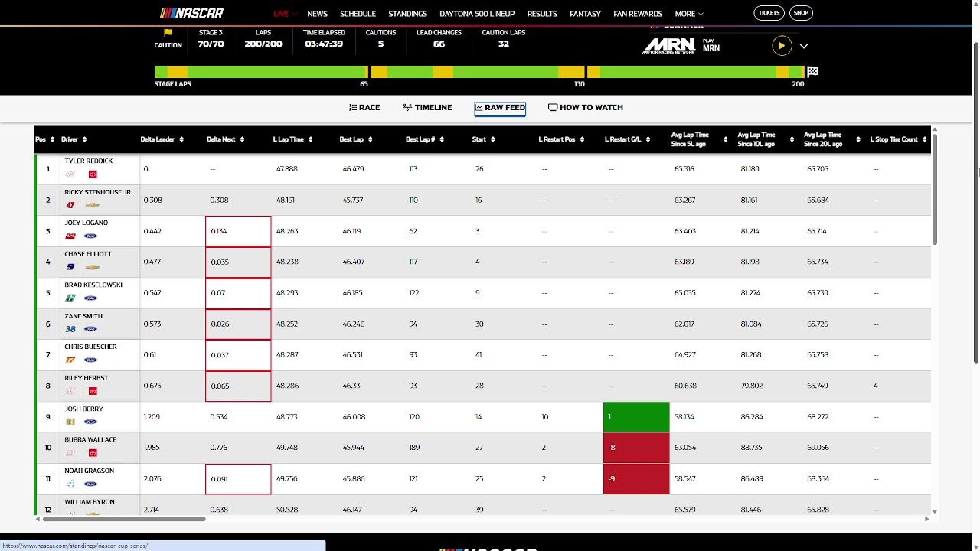Viewport: 980px width, 551px height.
Task: Open the FAN REWARDS page
Action: (638, 14)
